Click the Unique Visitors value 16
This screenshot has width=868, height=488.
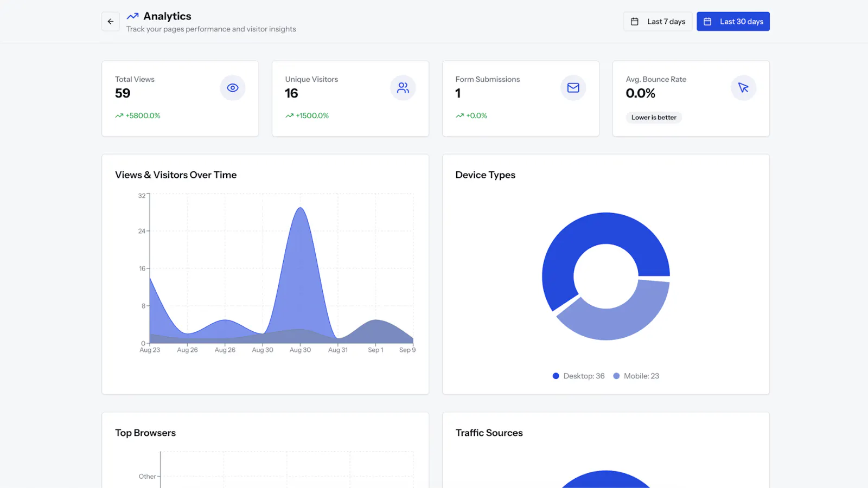tap(291, 93)
